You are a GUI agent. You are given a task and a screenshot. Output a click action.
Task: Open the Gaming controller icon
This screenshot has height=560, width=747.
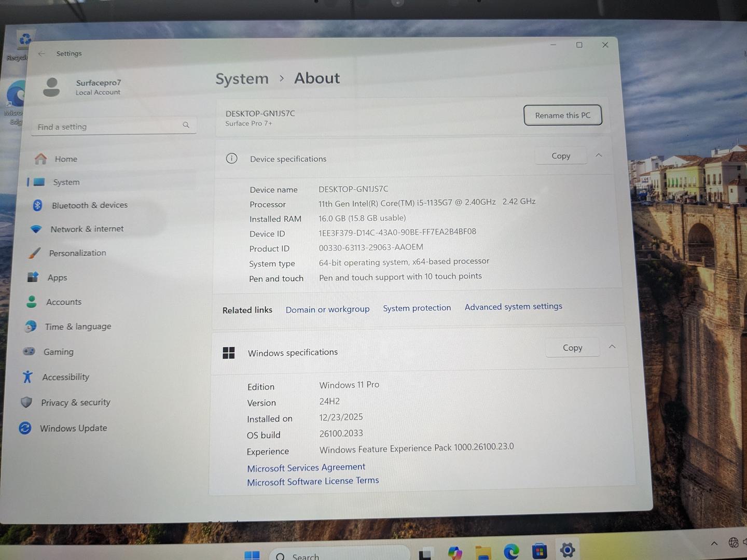click(x=29, y=352)
